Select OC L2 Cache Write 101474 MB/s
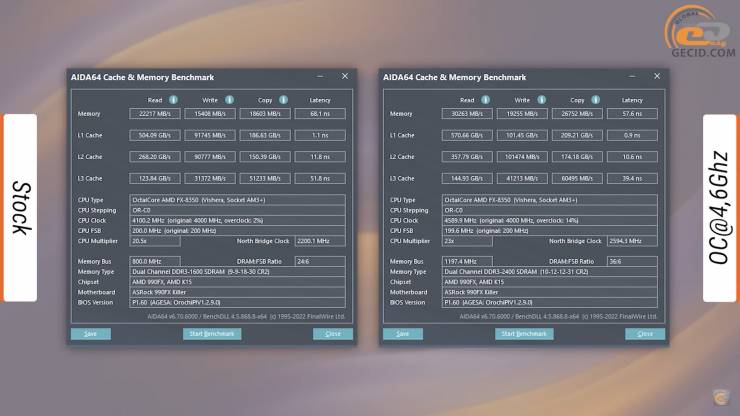 point(522,157)
